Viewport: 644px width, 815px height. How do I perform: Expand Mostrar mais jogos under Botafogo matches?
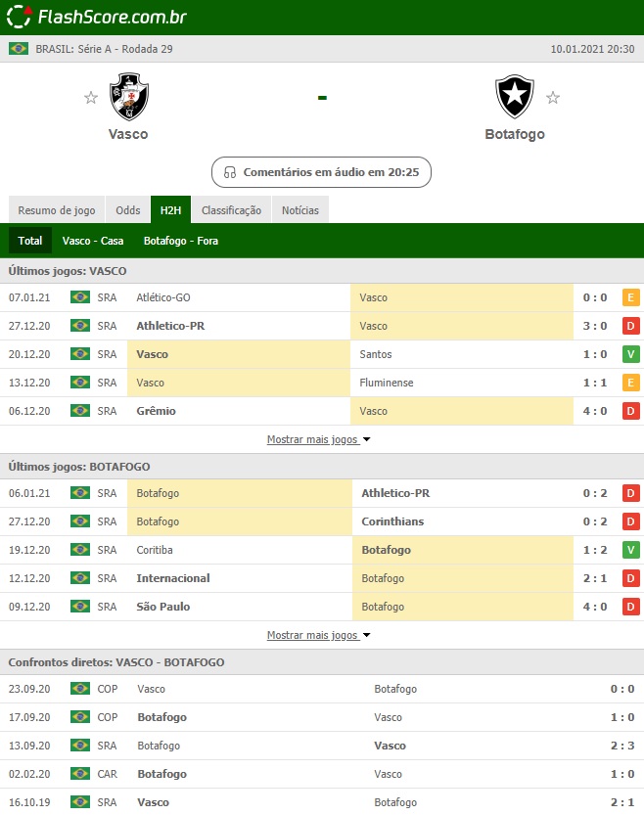point(319,635)
